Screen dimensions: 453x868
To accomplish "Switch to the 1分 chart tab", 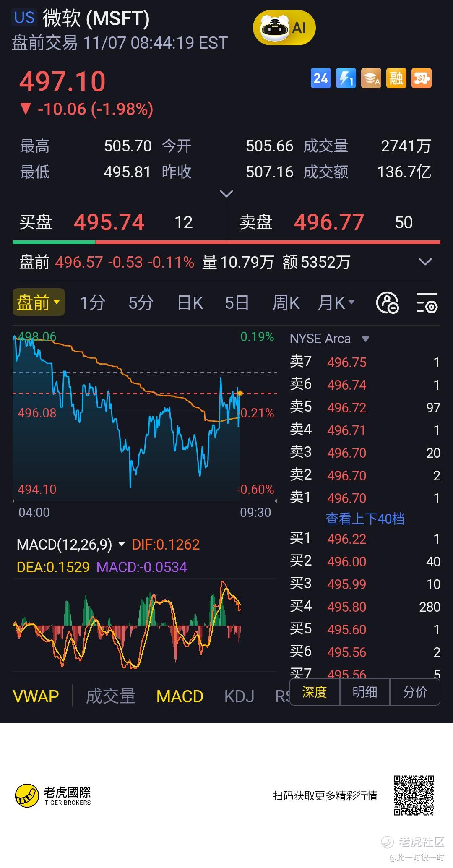I will (92, 302).
